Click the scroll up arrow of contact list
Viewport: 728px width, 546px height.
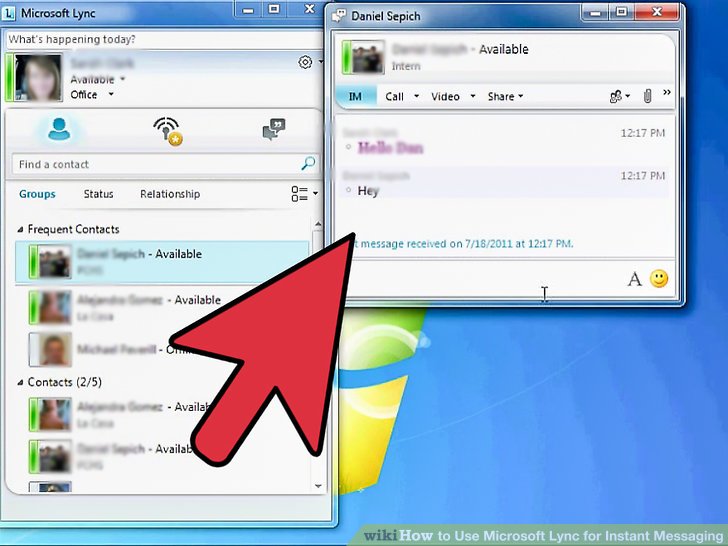[x=318, y=224]
